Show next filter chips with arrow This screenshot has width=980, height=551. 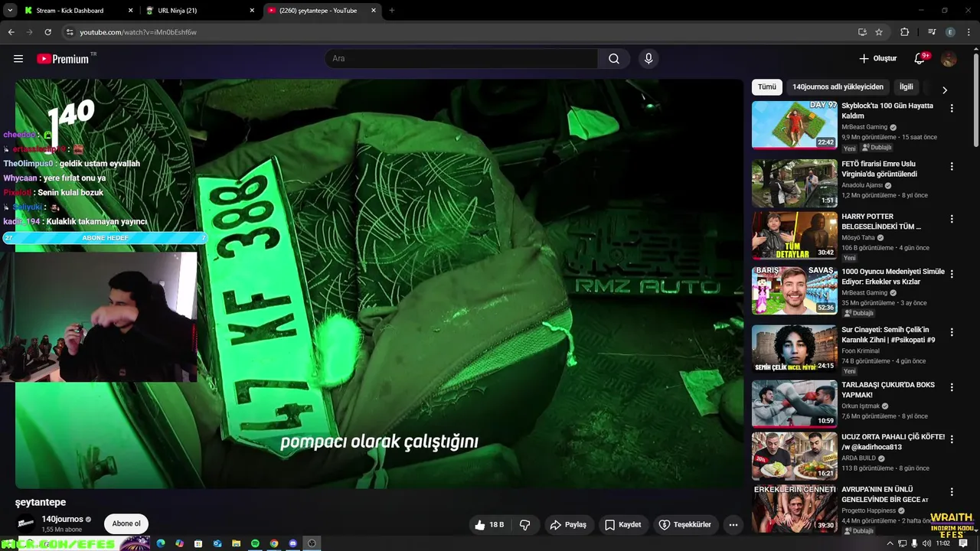pyautogui.click(x=944, y=90)
